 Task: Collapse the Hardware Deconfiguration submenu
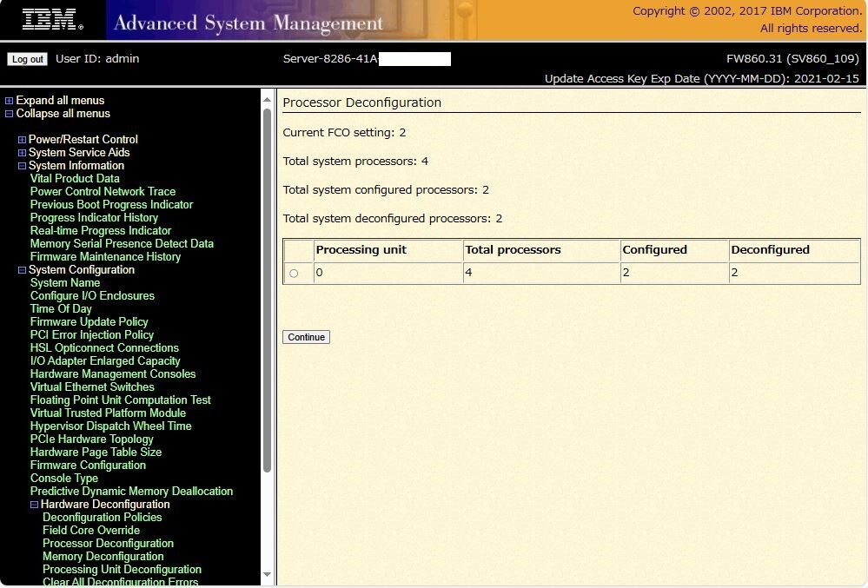(34, 505)
